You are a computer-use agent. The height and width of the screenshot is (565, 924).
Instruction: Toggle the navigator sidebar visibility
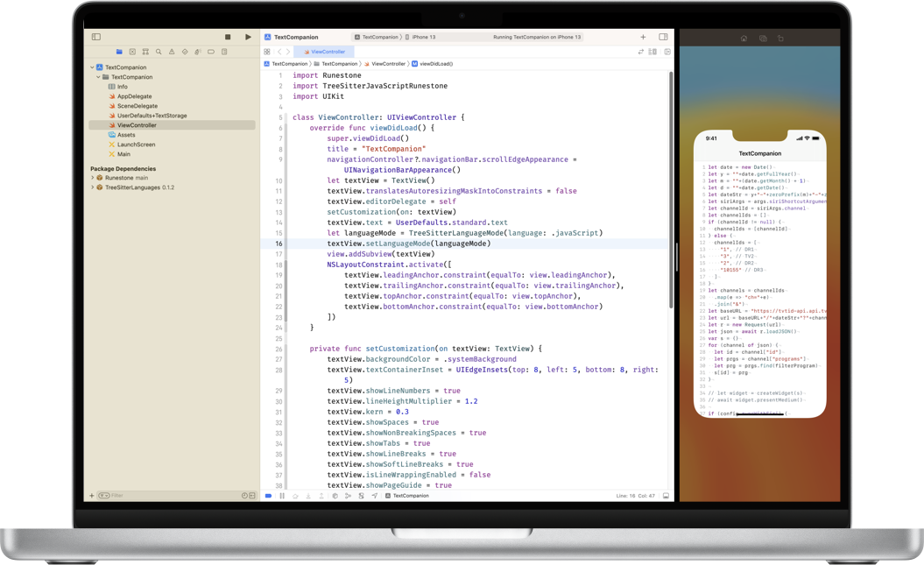click(96, 37)
